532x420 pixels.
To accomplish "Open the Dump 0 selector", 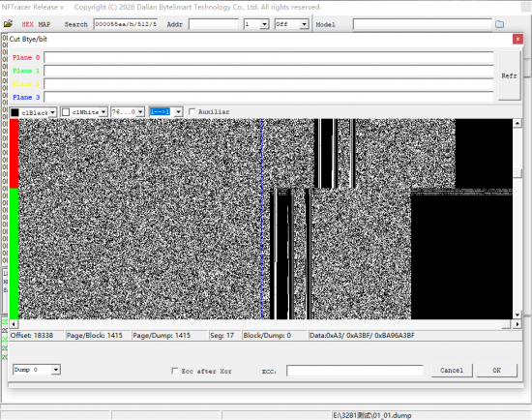I will coord(56,370).
